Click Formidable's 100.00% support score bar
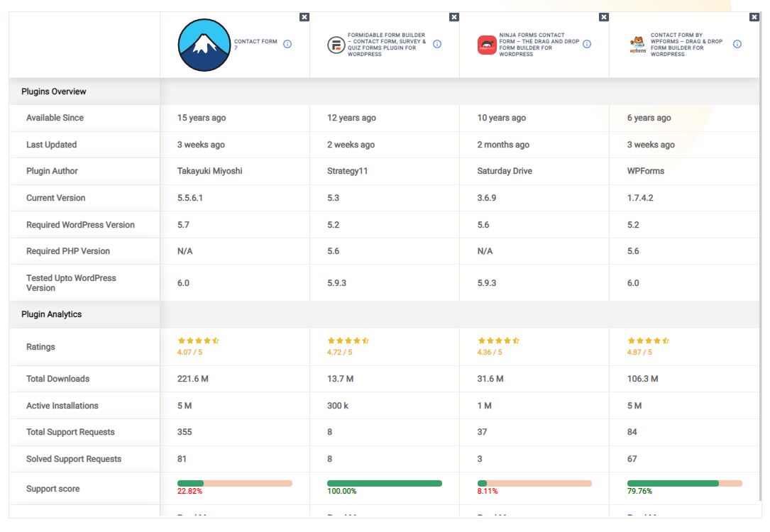This screenshot has height=532, width=770. 385,483
